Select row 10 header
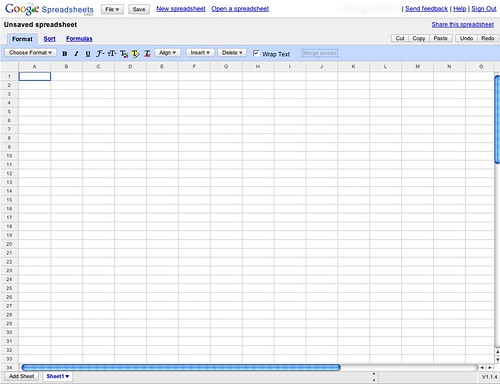 [x=9, y=156]
